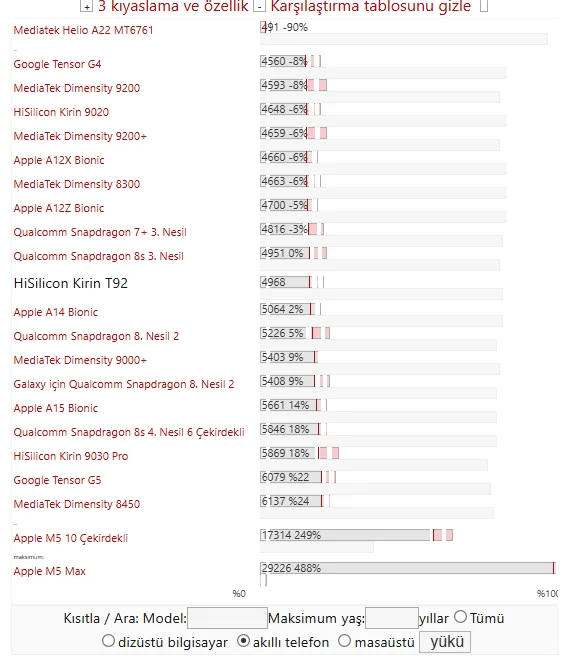Open Galaxy için Qualcomm Snapdragon 8 link

click(x=124, y=384)
